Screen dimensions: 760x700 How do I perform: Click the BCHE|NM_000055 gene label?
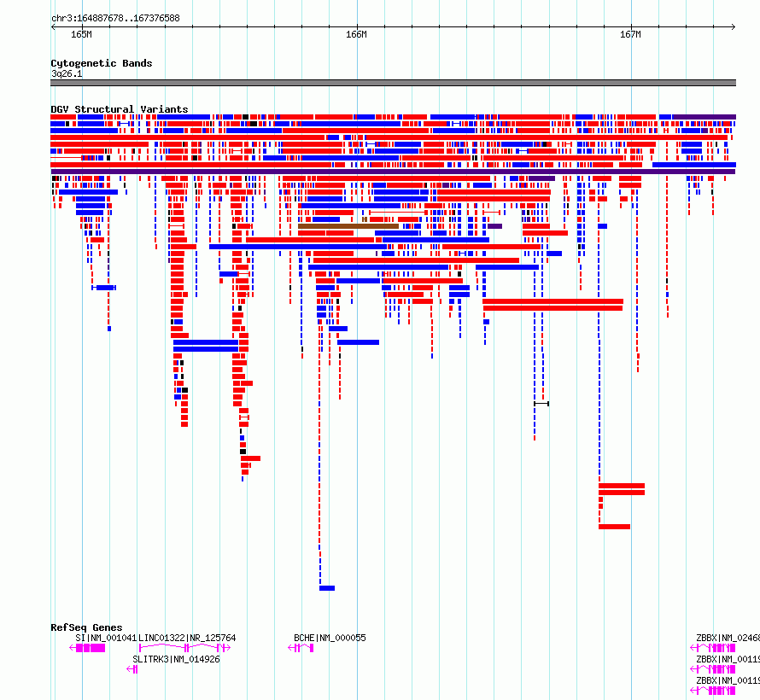330,638
